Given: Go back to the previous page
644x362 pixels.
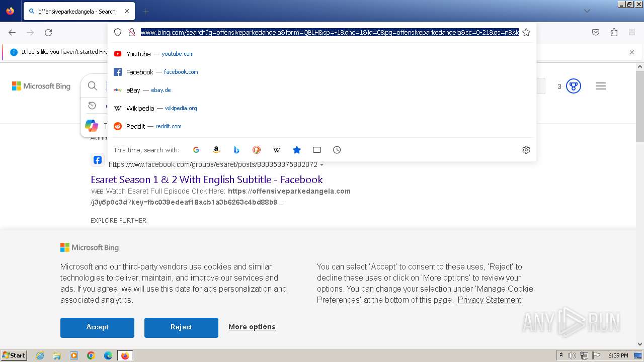Looking at the screenshot, I should click(12, 32).
